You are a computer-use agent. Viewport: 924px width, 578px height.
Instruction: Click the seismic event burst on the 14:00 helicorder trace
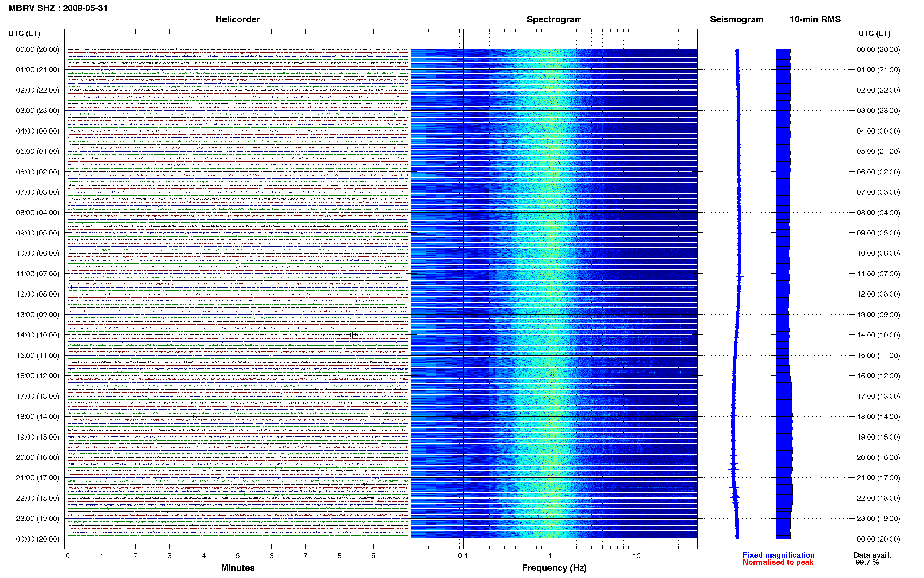(x=353, y=335)
